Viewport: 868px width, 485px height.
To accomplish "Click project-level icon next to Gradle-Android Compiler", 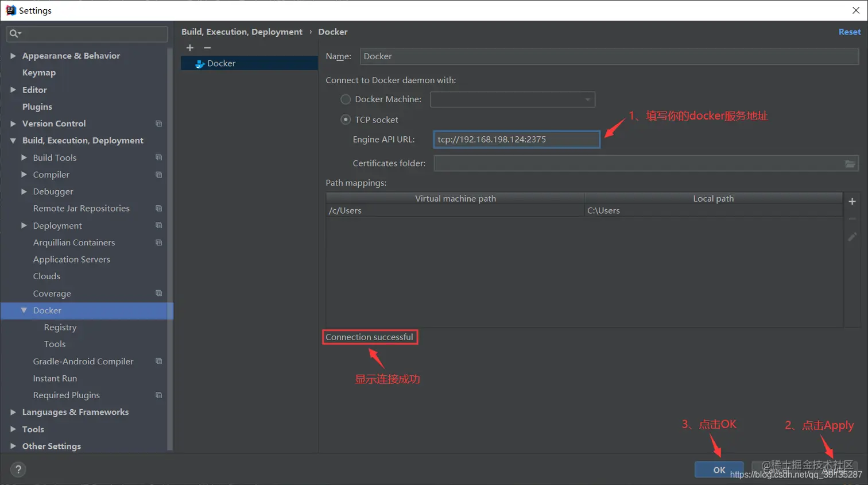I will pyautogui.click(x=158, y=361).
